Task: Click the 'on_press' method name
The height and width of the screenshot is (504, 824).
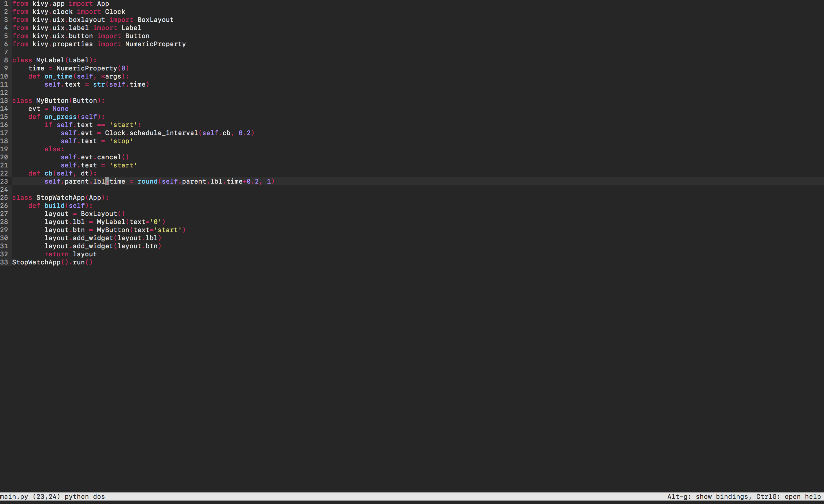Action: pos(60,117)
